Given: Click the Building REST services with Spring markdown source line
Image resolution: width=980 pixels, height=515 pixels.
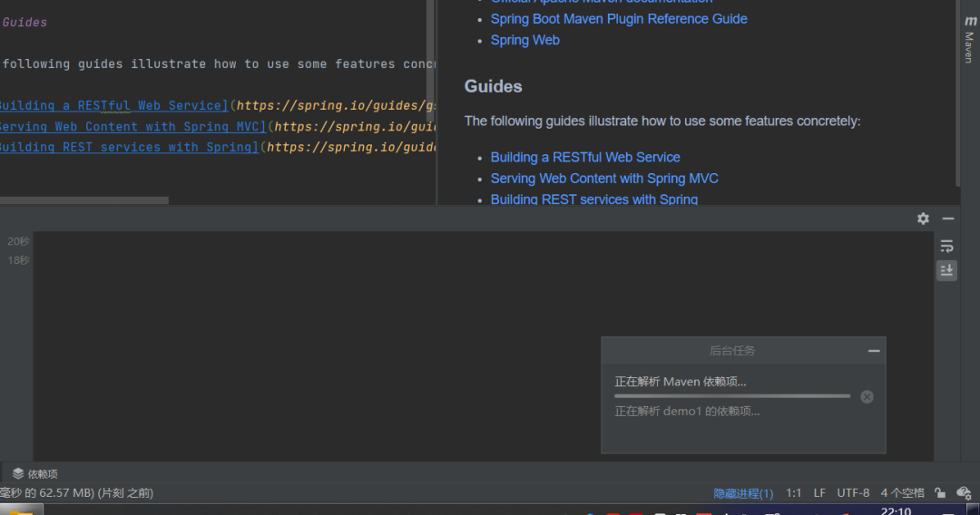Looking at the screenshot, I should click(218, 147).
